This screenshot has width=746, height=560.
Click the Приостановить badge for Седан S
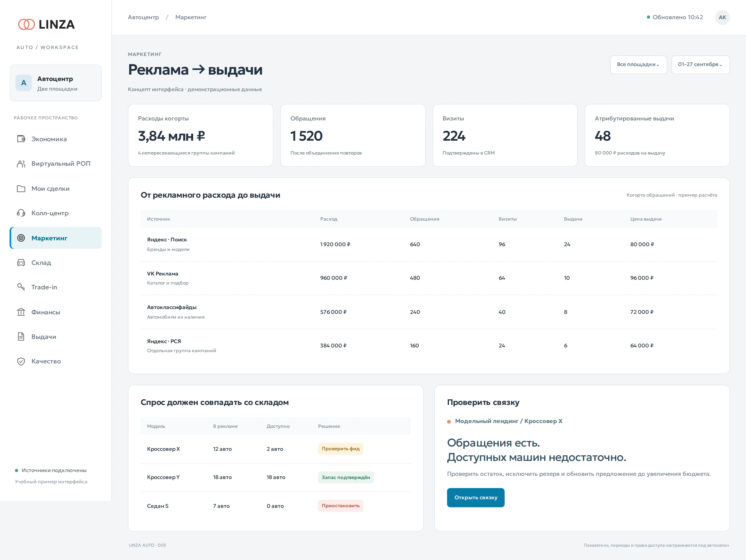click(x=340, y=506)
